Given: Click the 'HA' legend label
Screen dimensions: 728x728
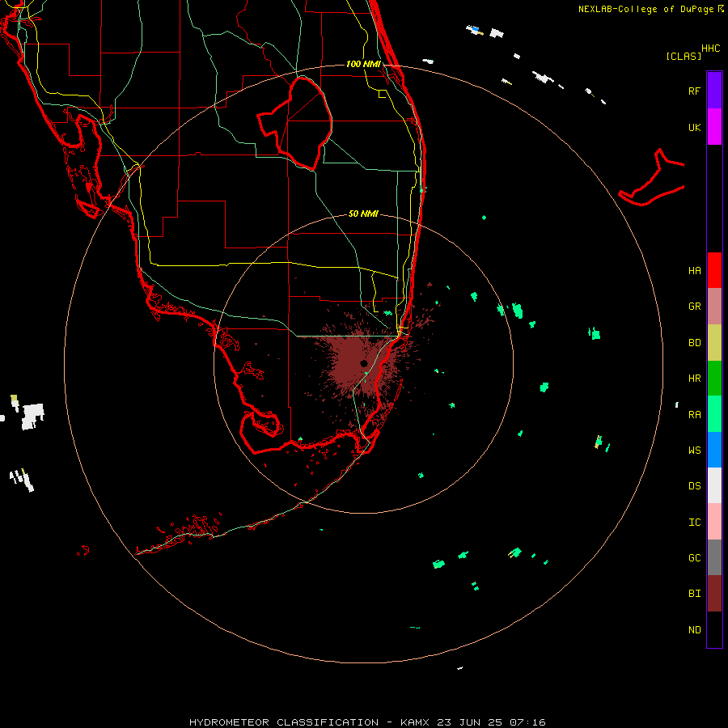Looking at the screenshot, I should 694,270.
